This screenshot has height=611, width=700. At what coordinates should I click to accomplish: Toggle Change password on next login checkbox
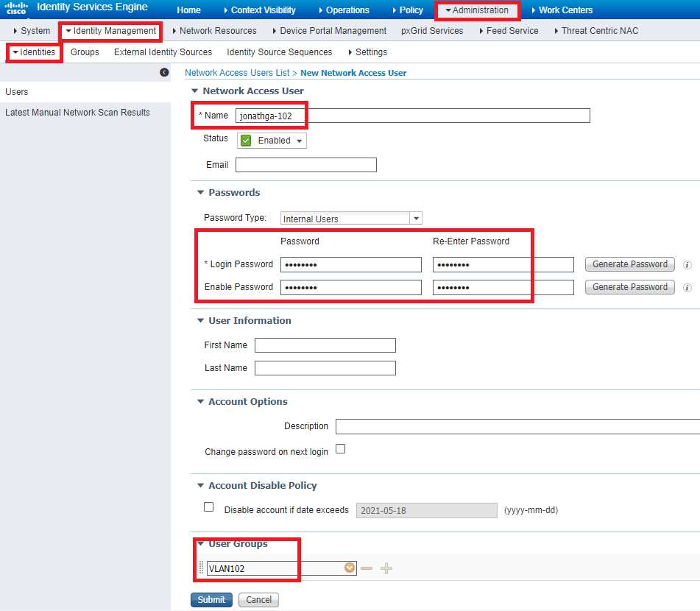[341, 449]
